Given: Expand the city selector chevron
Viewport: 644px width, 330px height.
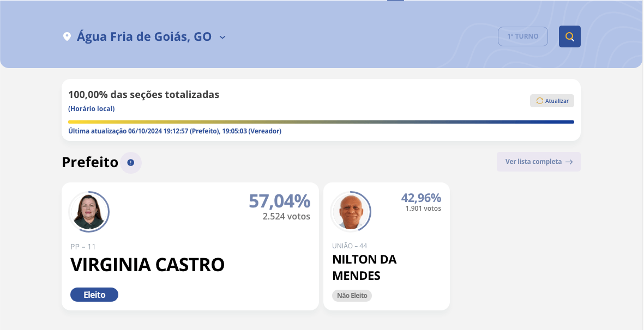Looking at the screenshot, I should click(x=222, y=37).
